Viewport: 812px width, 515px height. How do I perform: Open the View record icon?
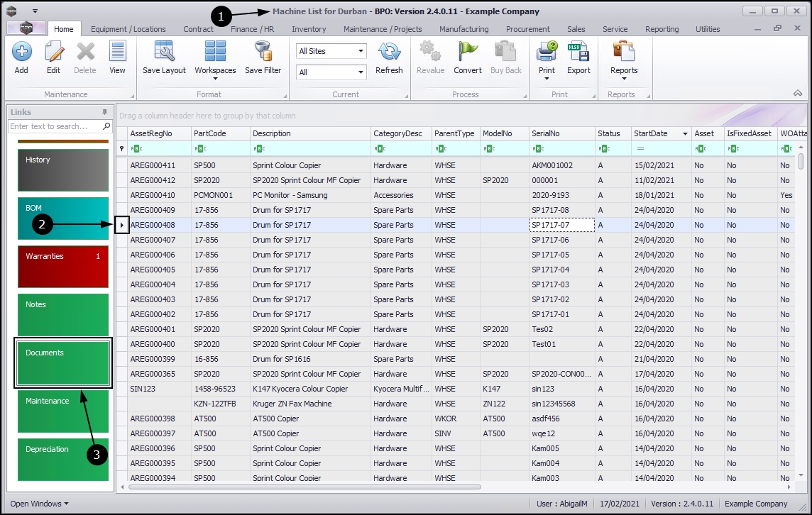pyautogui.click(x=117, y=52)
